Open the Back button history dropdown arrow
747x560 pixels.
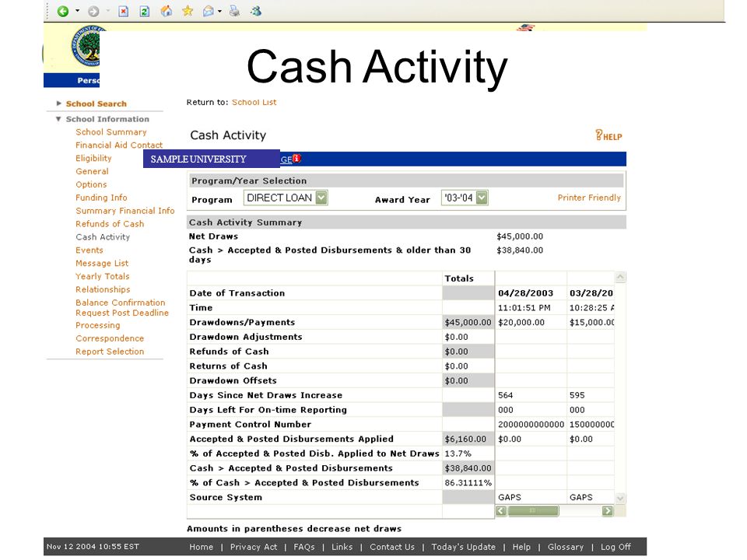point(77,11)
